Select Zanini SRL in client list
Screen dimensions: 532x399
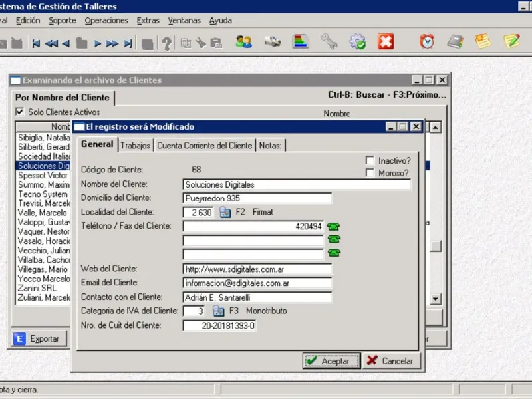[x=43, y=288]
